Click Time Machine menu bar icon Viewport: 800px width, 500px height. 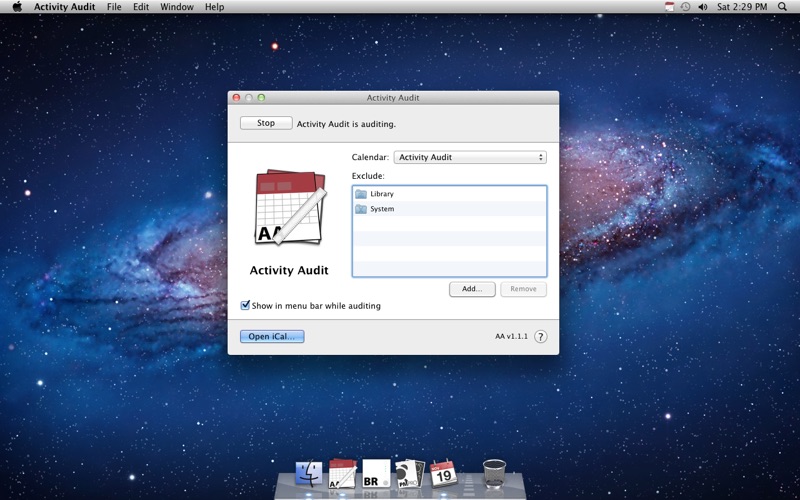(x=686, y=7)
